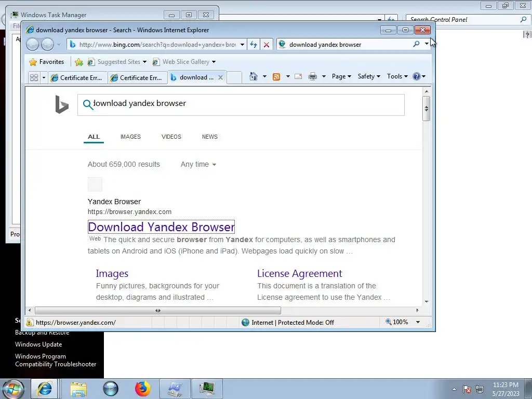Screen dimensions: 532x399
Task: Open the 'License Agreement' sublink
Action: click(300, 273)
